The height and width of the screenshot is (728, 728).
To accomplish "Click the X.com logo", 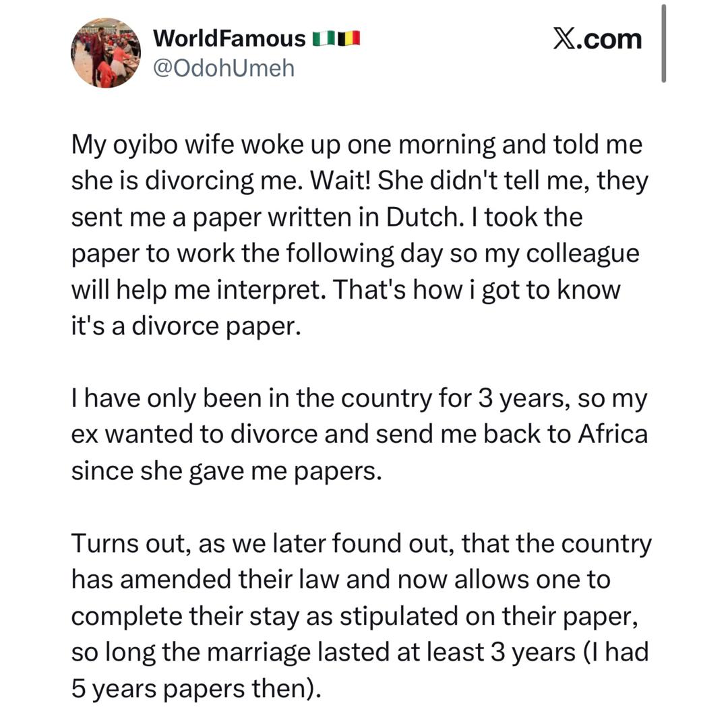I will 597,39.
